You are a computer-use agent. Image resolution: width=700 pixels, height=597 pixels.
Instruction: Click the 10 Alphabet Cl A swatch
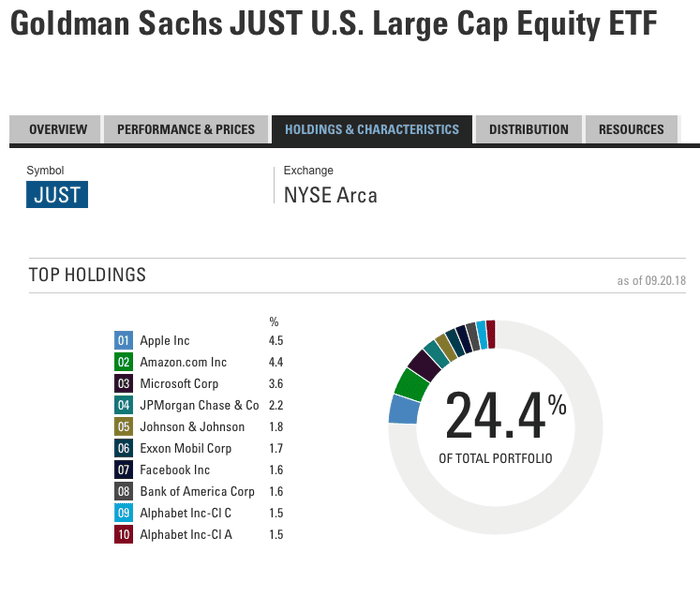(x=124, y=534)
